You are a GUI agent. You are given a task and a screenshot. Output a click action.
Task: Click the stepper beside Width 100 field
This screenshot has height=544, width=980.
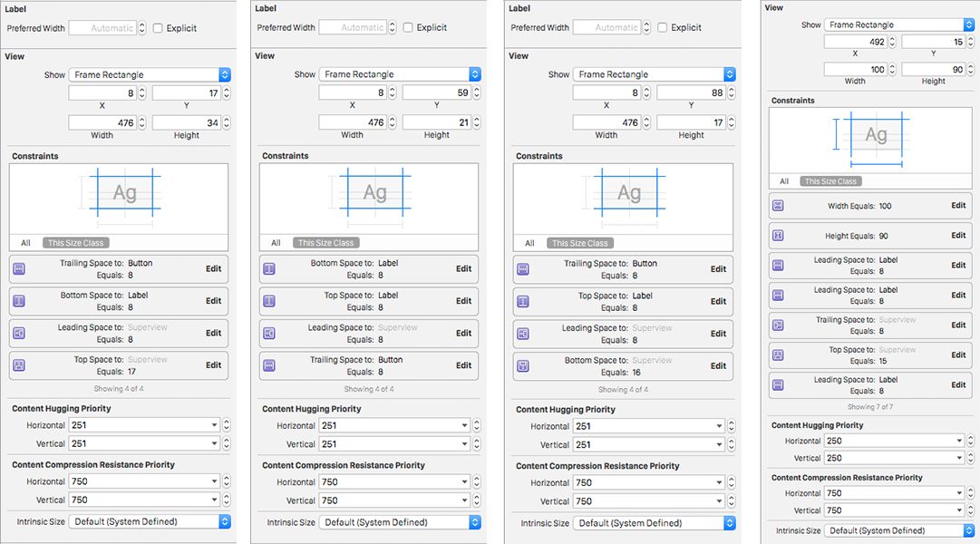892,70
